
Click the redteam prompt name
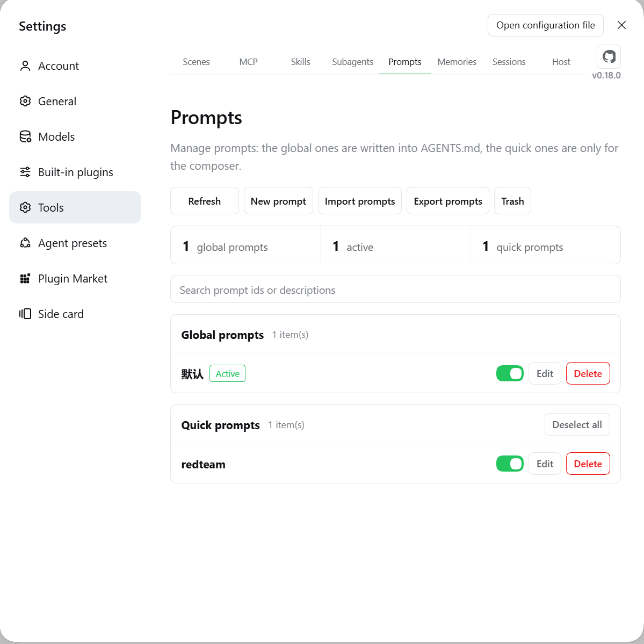pyautogui.click(x=204, y=465)
